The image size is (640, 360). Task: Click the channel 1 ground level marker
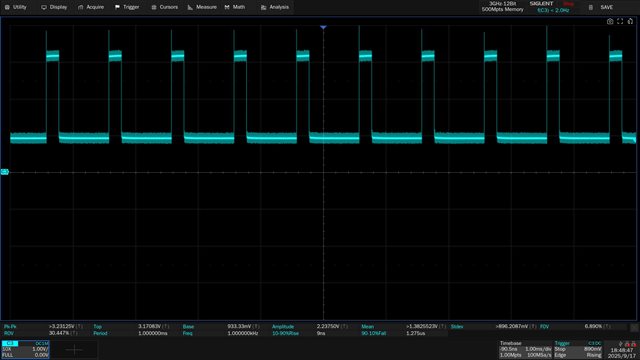pos(4,172)
